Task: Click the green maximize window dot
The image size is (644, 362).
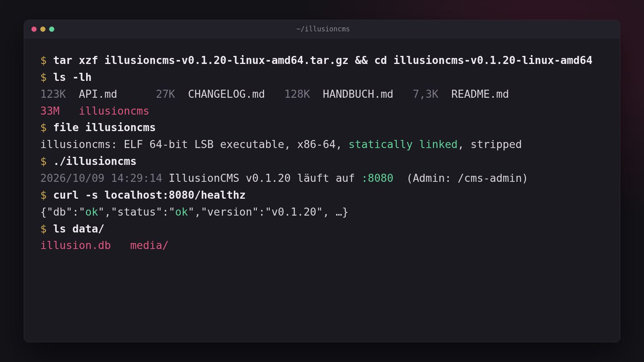Action: click(x=52, y=29)
